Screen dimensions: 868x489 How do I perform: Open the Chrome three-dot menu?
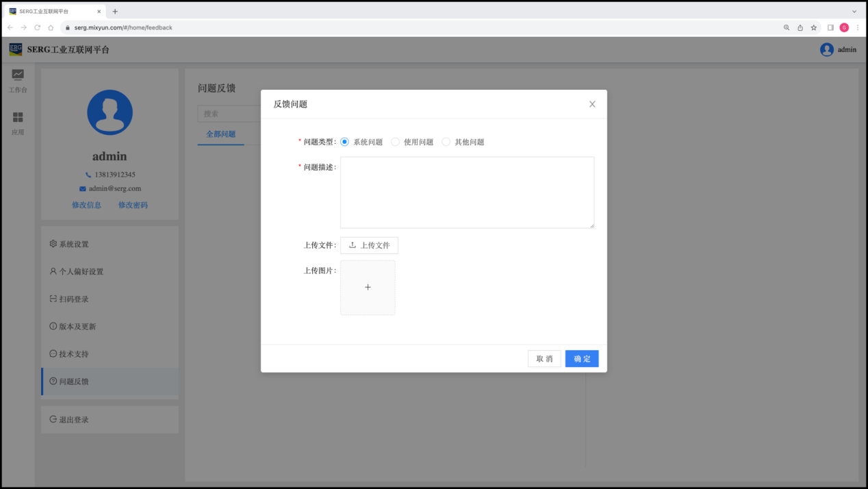coord(858,27)
